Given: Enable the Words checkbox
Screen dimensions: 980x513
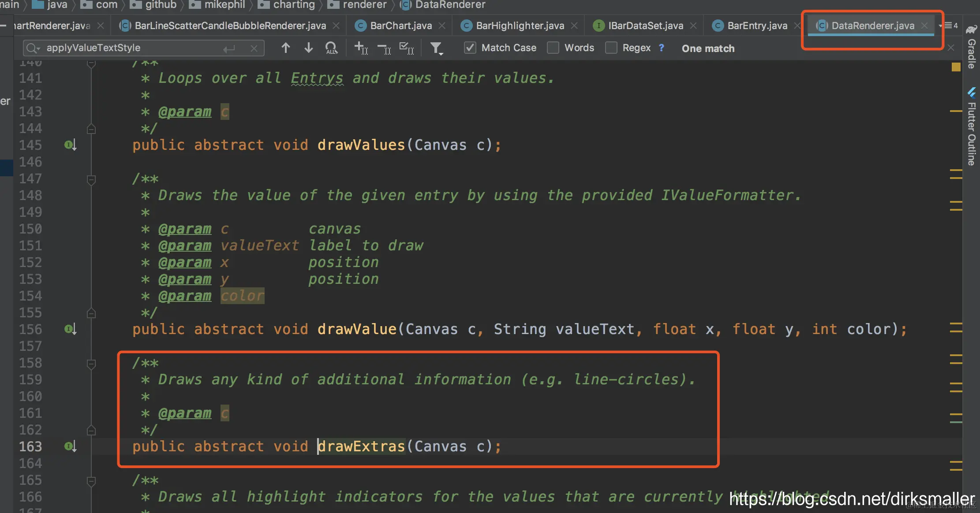Looking at the screenshot, I should (553, 48).
